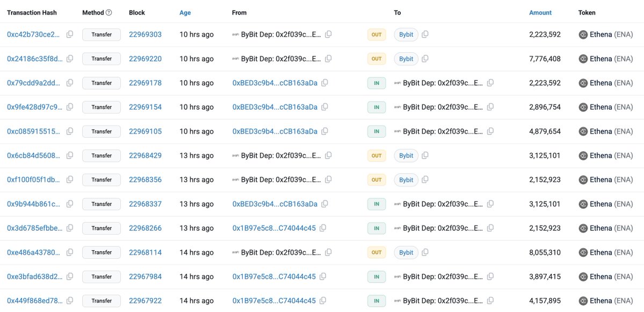Open block 22969220
The width and height of the screenshot is (644, 312).
tap(146, 59)
